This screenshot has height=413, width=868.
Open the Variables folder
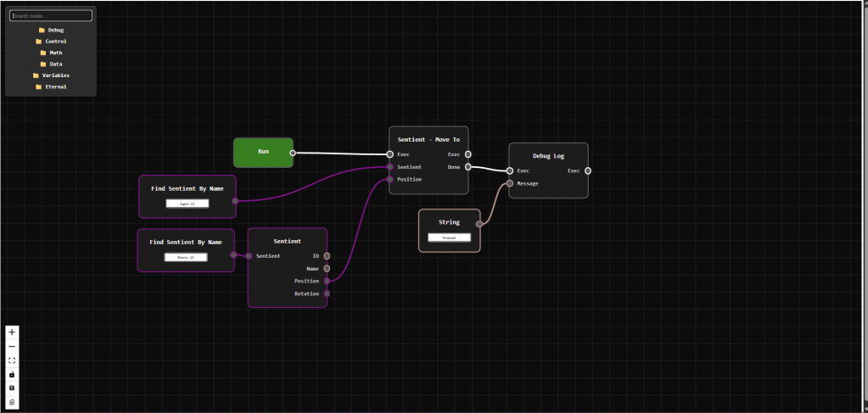click(50, 75)
